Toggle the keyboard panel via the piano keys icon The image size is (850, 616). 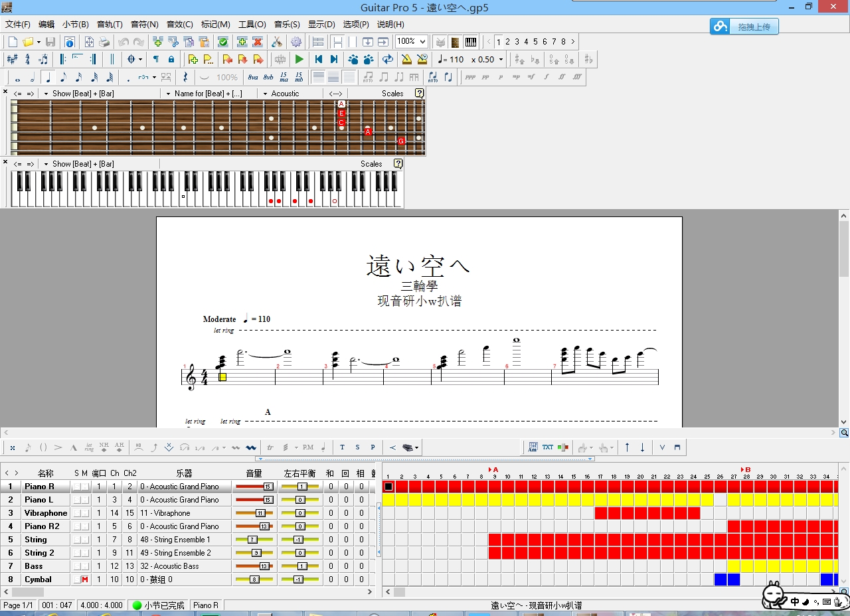click(x=471, y=42)
